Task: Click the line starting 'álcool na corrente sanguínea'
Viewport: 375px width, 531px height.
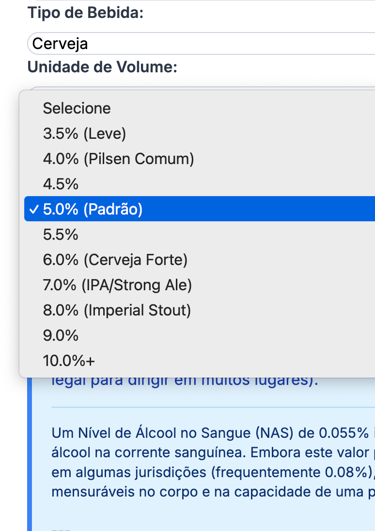Action: 213,452
